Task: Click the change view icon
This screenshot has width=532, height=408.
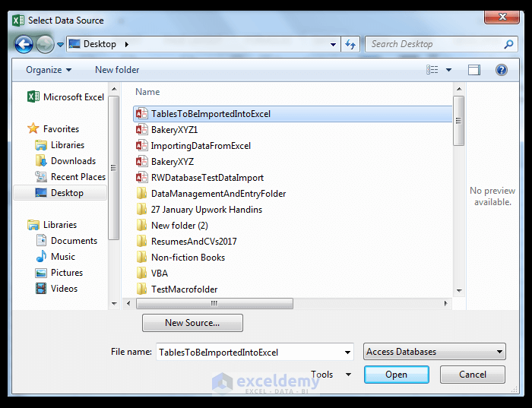Action: 432,70
